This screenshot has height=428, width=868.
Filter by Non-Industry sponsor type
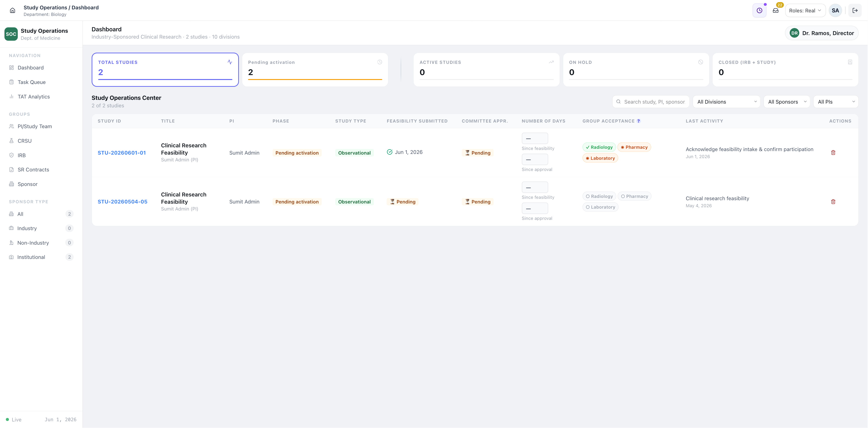(x=41, y=243)
